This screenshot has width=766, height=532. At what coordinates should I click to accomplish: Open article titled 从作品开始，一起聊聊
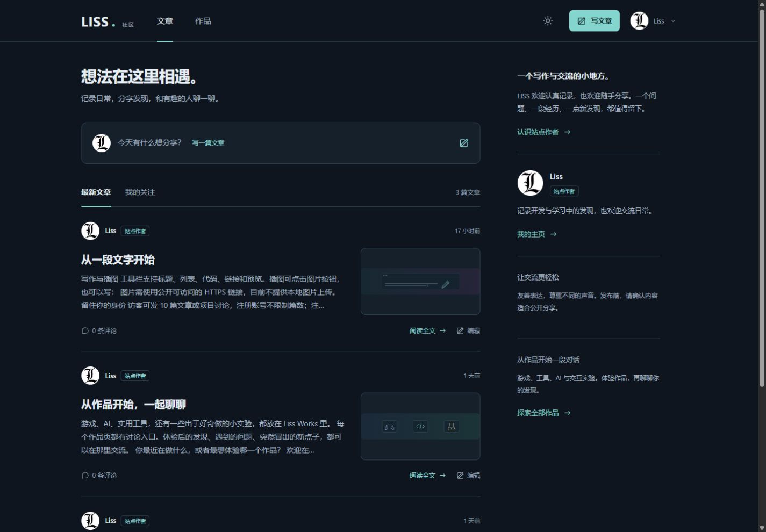pyautogui.click(x=133, y=405)
